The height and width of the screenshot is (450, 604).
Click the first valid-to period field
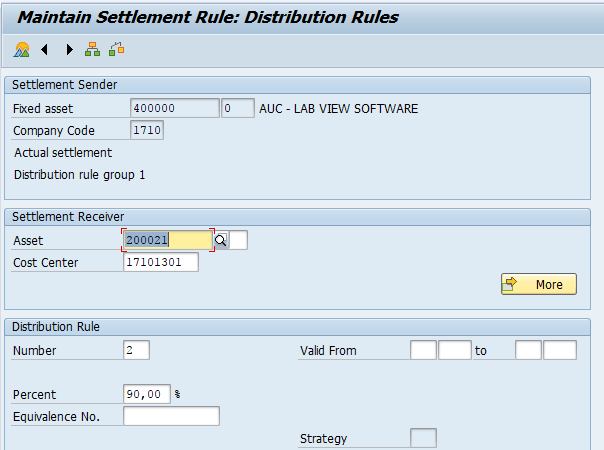528,350
